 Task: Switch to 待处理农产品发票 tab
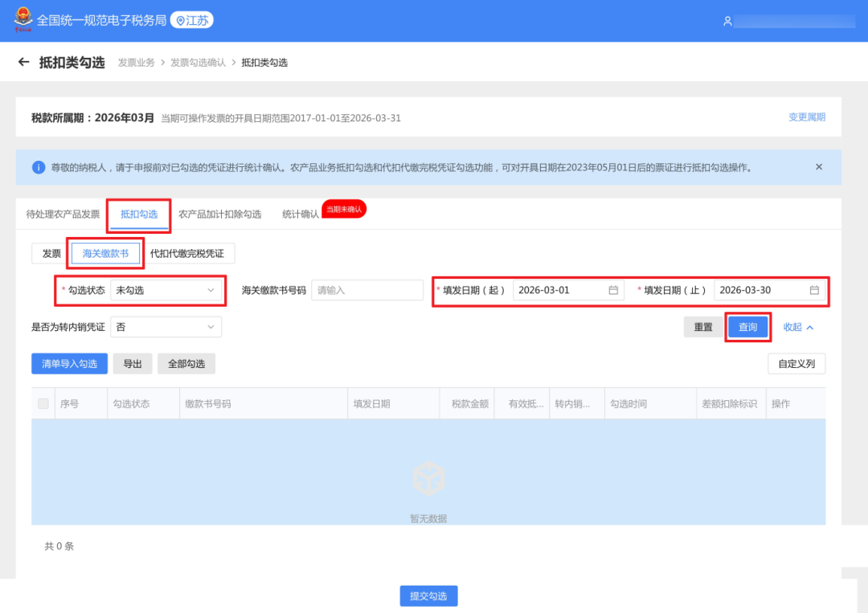pos(63,214)
